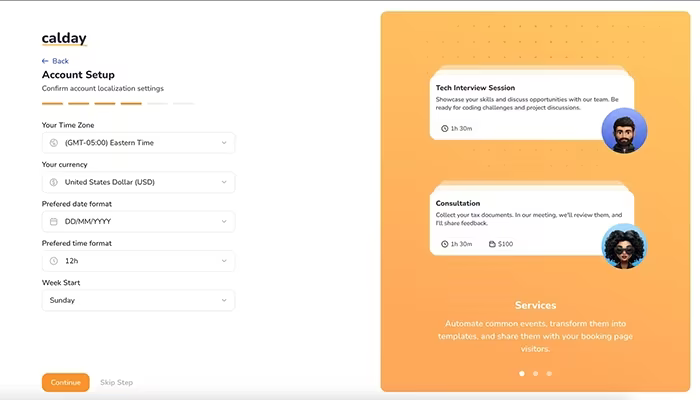
Task: Select the woman with sunglasses avatar
Action: point(624,246)
